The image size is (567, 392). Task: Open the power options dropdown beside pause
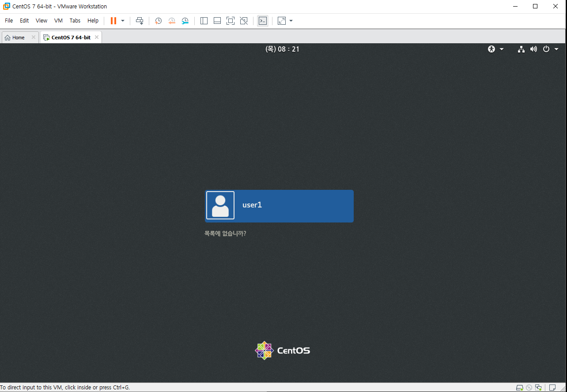tap(123, 21)
